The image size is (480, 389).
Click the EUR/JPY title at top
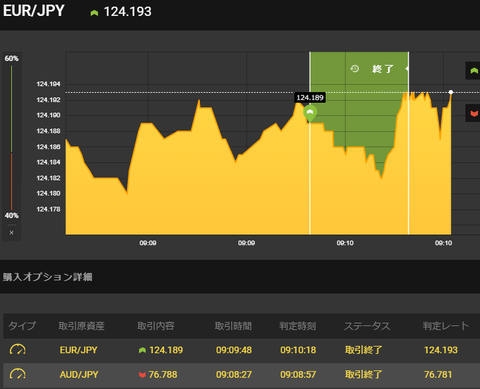[x=34, y=11]
